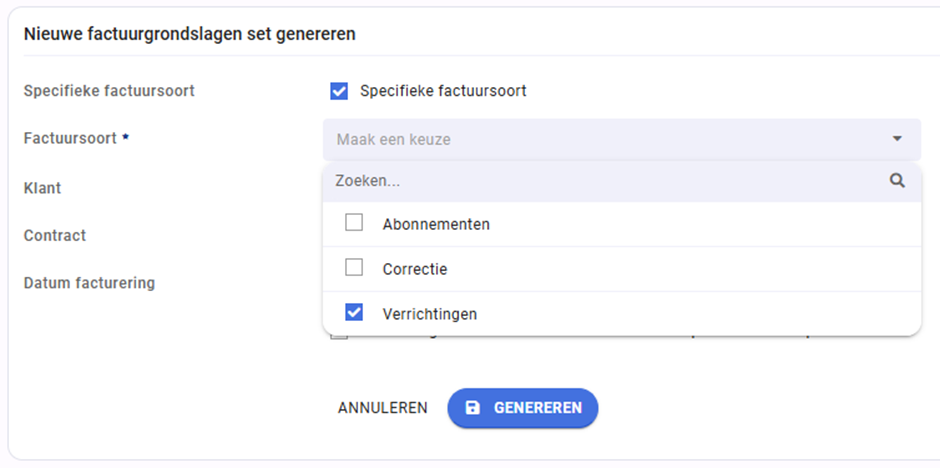This screenshot has width=940, height=468.
Task: Click the save icon inside Genereren button
Action: (473, 408)
